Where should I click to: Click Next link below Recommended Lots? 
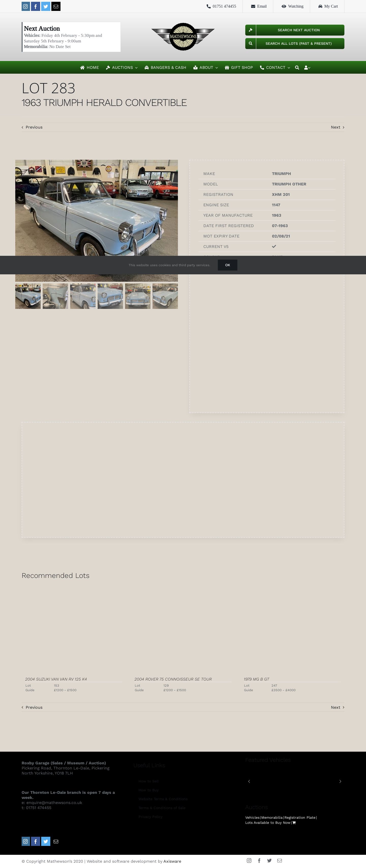[x=337, y=707]
